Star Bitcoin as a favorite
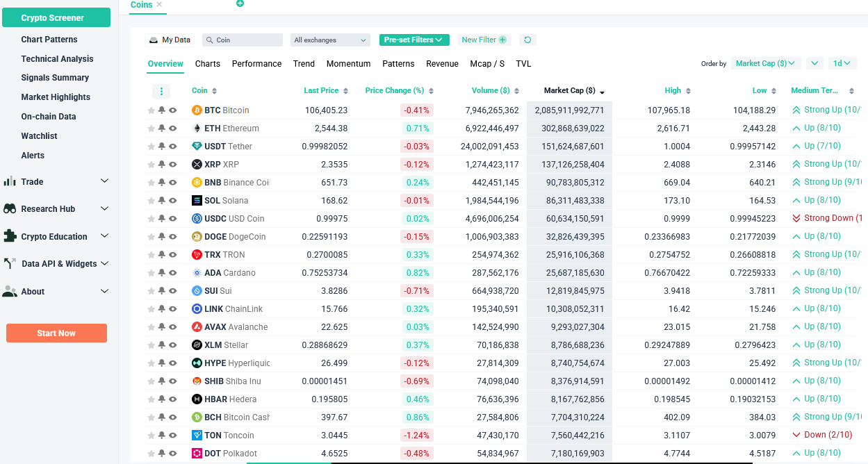 [x=151, y=110]
